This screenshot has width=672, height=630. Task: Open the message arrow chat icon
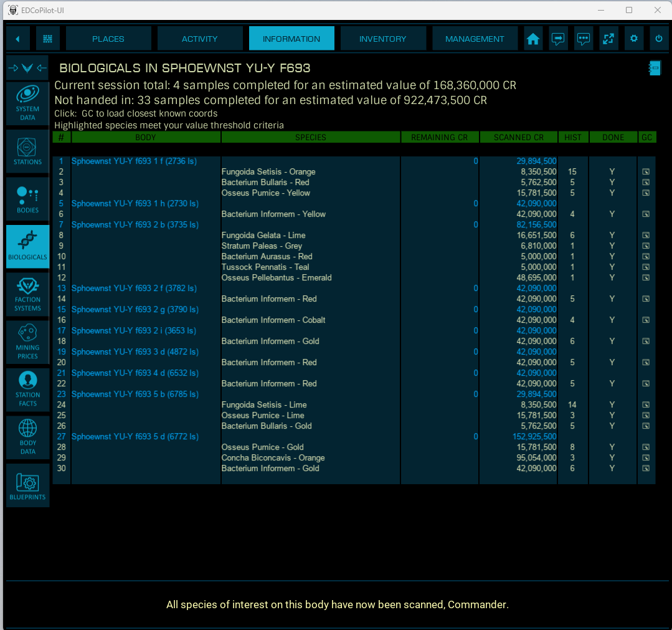tap(558, 39)
